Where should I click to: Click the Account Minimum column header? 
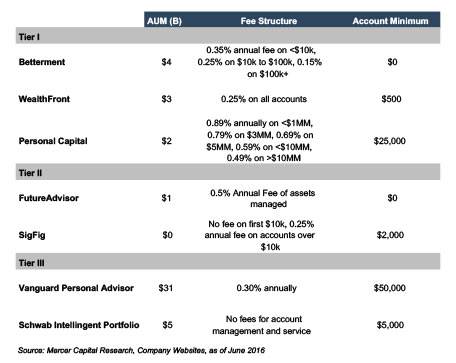coord(390,21)
